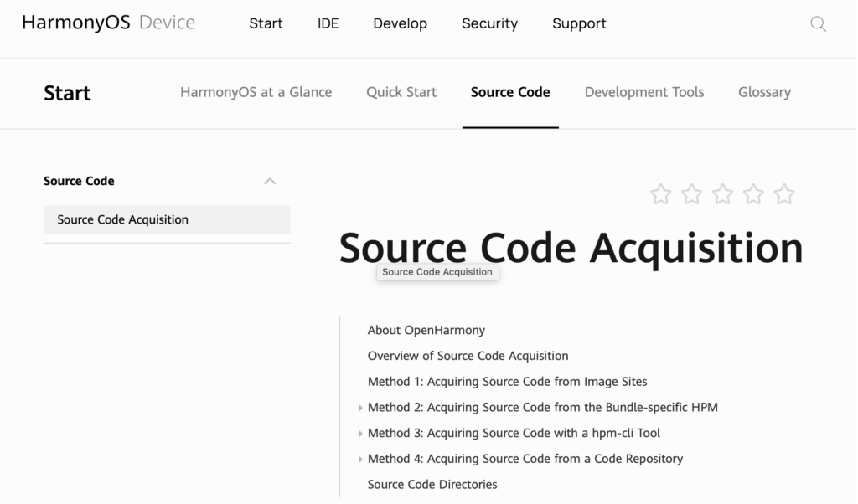Switch to Quick Start tab
Image resolution: width=858 pixels, height=504 pixels.
coord(401,92)
